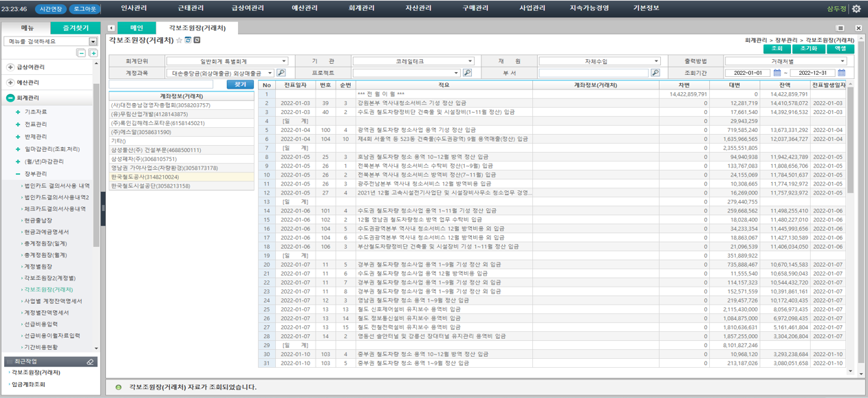
Task: Click the 프로젝트 search magnifier icon
Action: click(466, 74)
